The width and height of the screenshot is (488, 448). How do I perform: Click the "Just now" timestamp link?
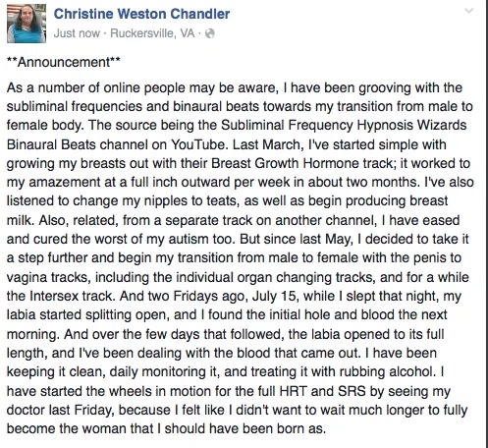click(x=77, y=33)
